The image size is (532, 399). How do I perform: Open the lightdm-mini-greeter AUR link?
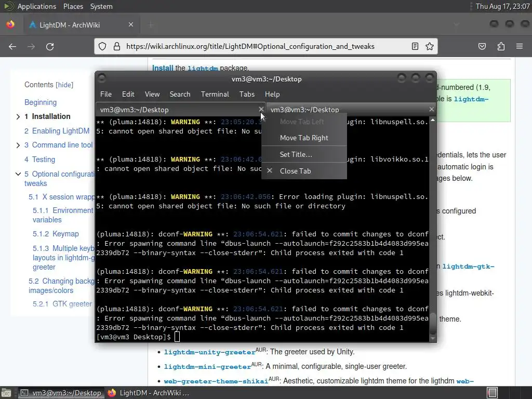[x=207, y=367]
